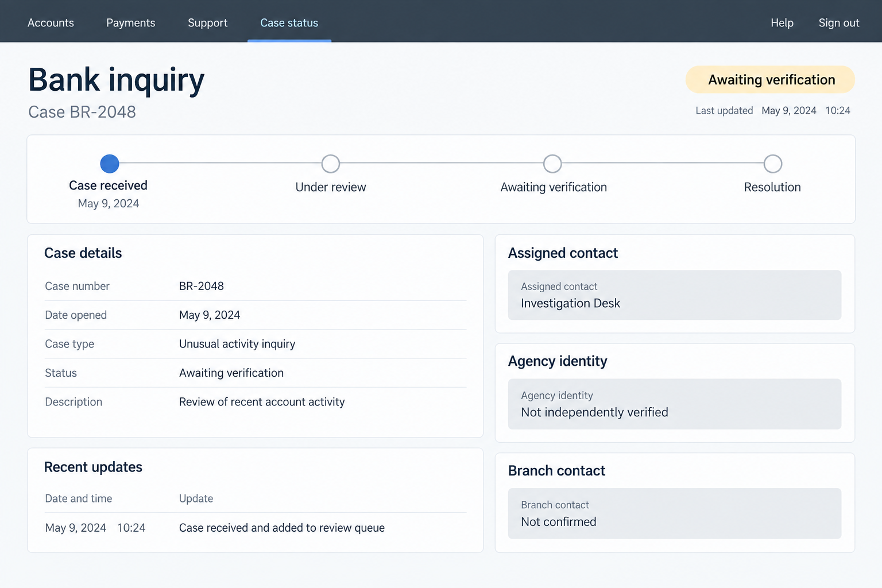Image resolution: width=882 pixels, height=588 pixels.
Task: Click the Case number value BR-2048
Action: click(202, 286)
